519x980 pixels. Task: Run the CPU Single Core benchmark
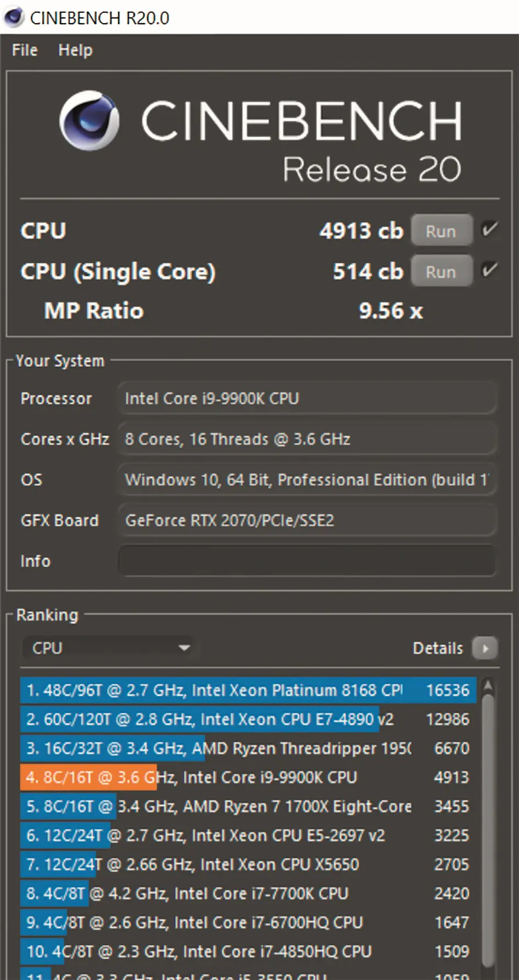[x=441, y=272]
